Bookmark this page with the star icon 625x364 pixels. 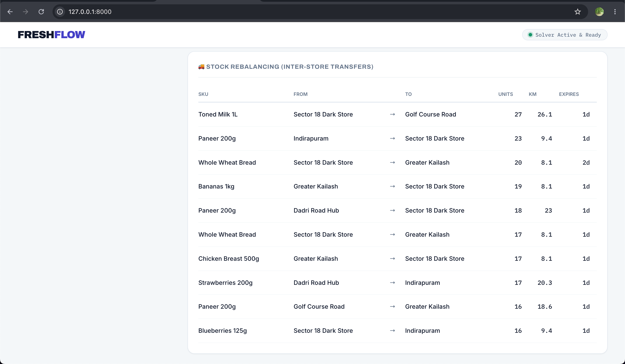tap(578, 12)
